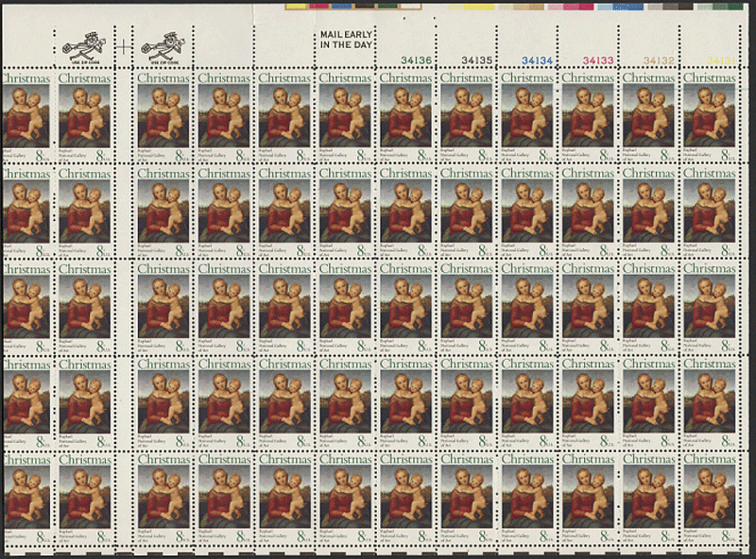Screen dimensions: 756x559
Task: Select the stamp directly beneath plate number 34134
Action: point(527,117)
